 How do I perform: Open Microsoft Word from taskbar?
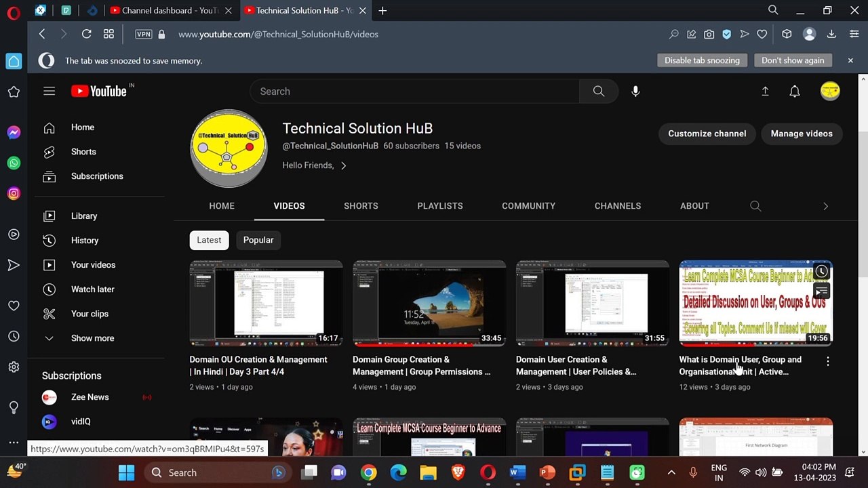(x=517, y=472)
